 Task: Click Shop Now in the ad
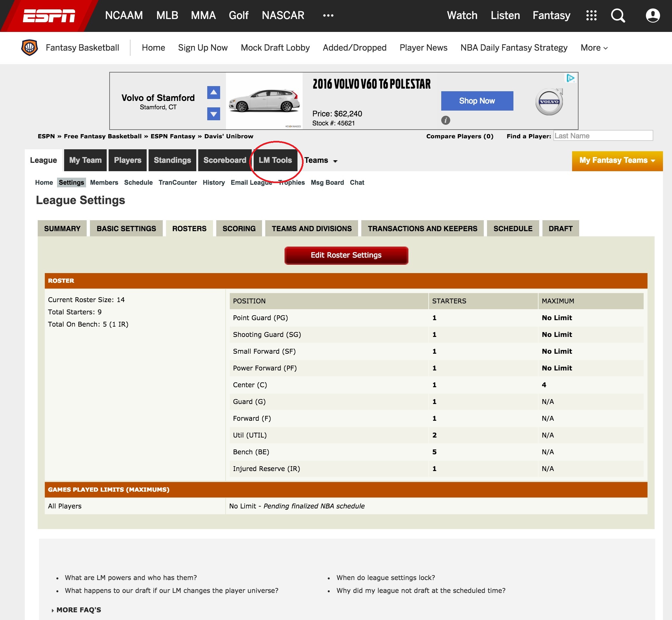477,101
